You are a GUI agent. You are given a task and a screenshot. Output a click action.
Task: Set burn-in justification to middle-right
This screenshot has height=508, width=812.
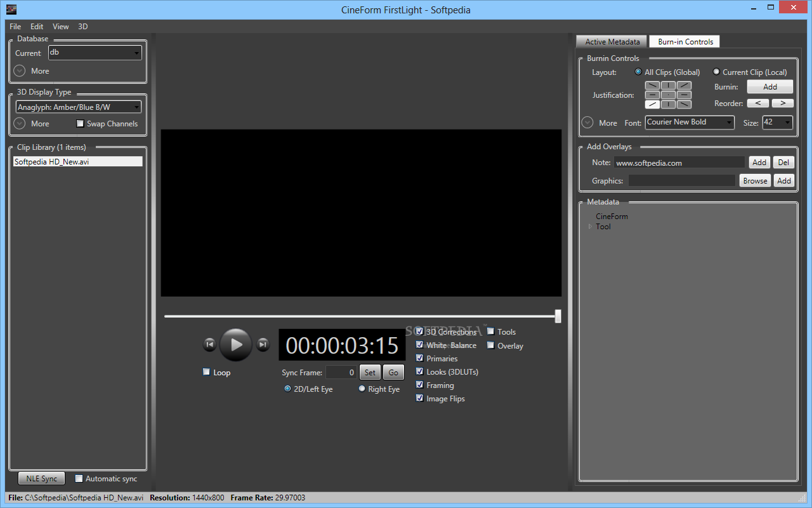click(684, 95)
